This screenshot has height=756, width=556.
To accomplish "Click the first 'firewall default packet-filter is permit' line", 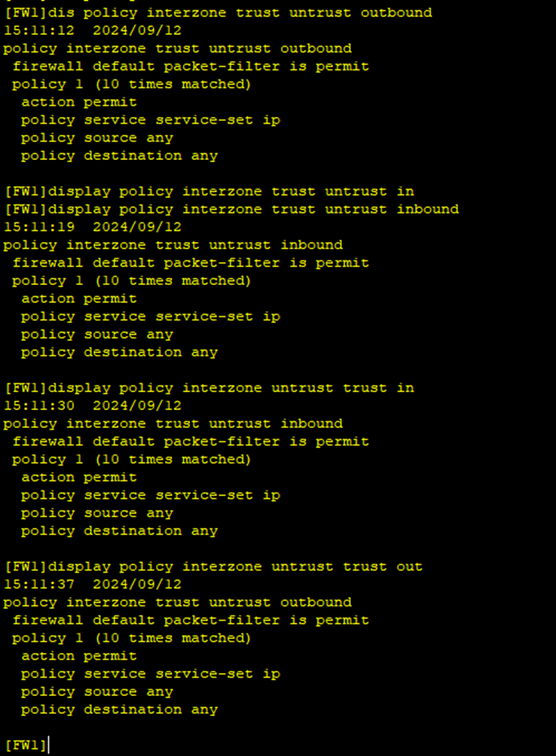I will pos(191,66).
